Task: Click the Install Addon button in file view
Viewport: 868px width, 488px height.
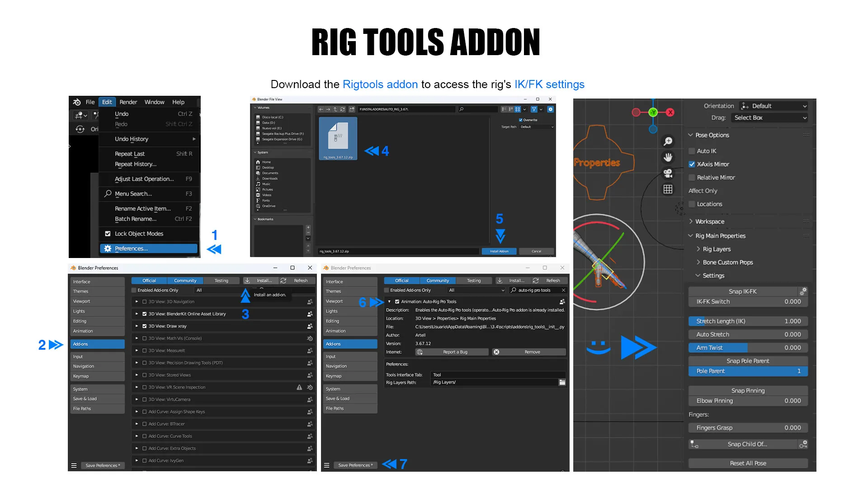Action: tap(500, 251)
